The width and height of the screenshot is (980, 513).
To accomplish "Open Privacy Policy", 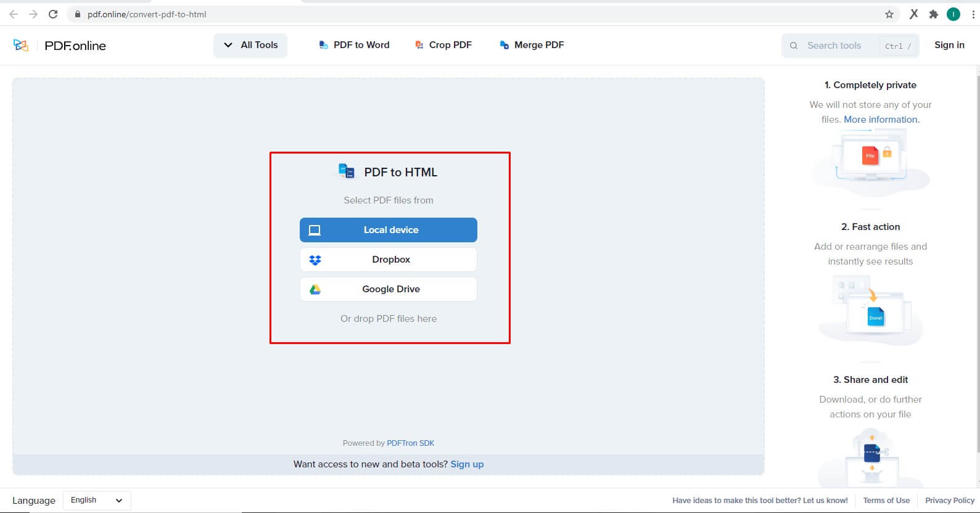I will pos(950,501).
